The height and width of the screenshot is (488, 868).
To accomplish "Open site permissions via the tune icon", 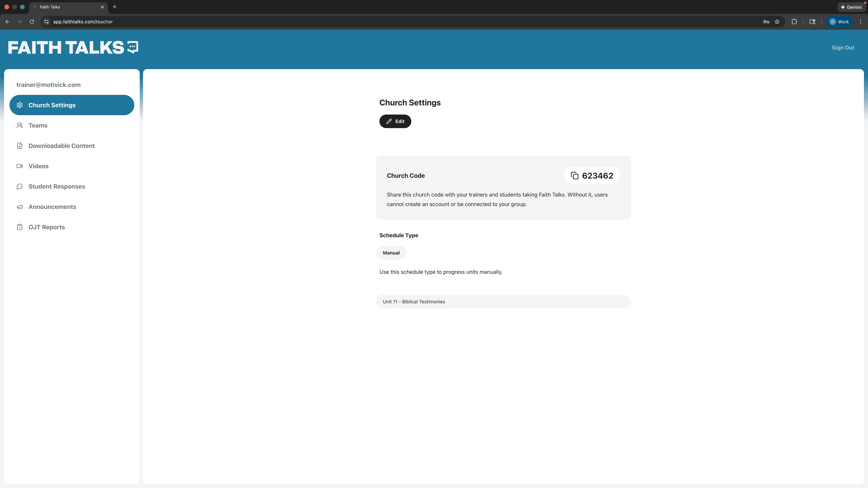I will (x=46, y=21).
